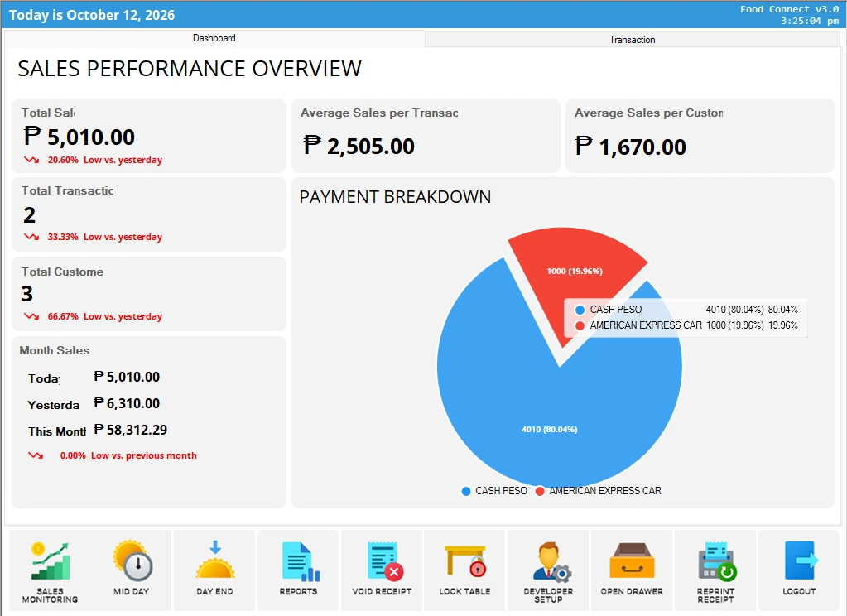The image size is (847, 616).
Task: Toggle AMERICAN EXPRESS CAR legend entry below chart
Action: coord(599,491)
